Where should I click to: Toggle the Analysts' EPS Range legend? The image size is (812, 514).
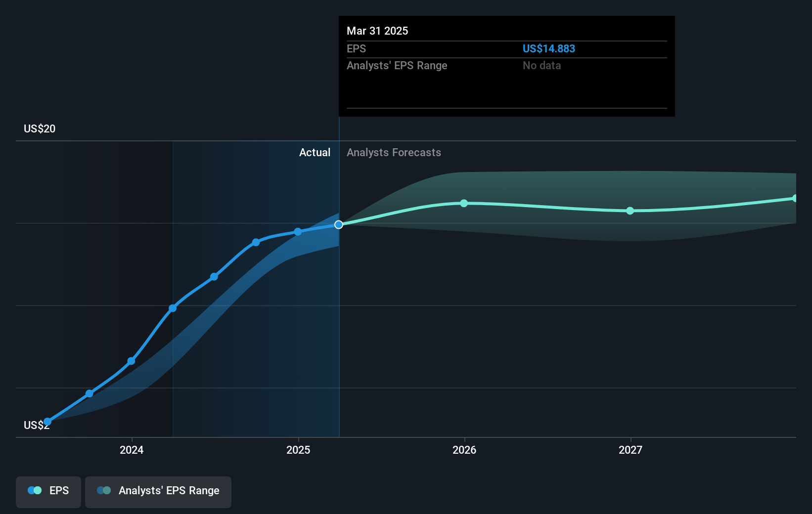pyautogui.click(x=158, y=492)
